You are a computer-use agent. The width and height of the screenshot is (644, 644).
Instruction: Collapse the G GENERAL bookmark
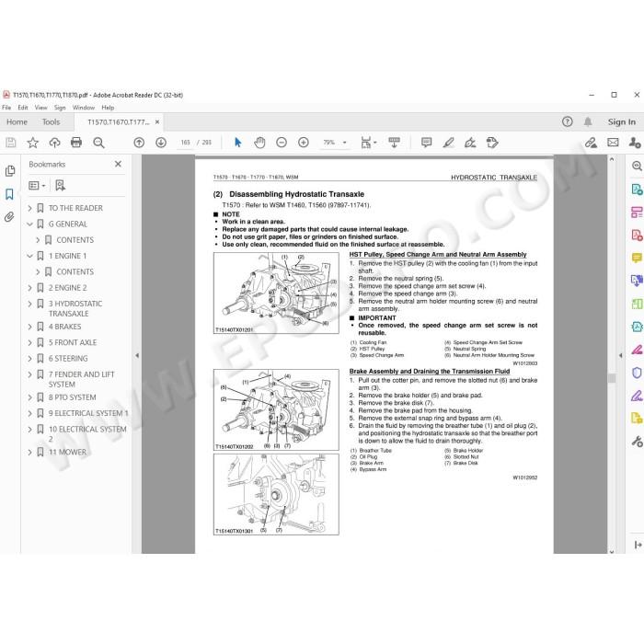point(29,224)
